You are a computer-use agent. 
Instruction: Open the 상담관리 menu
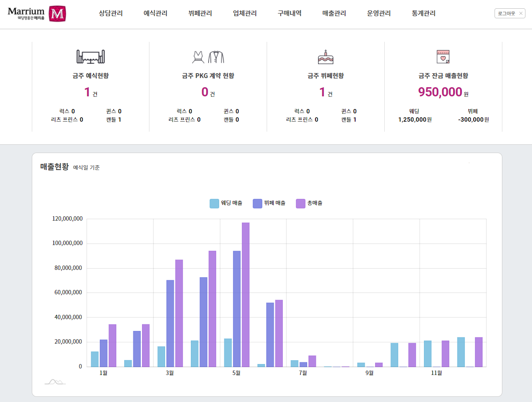point(111,14)
